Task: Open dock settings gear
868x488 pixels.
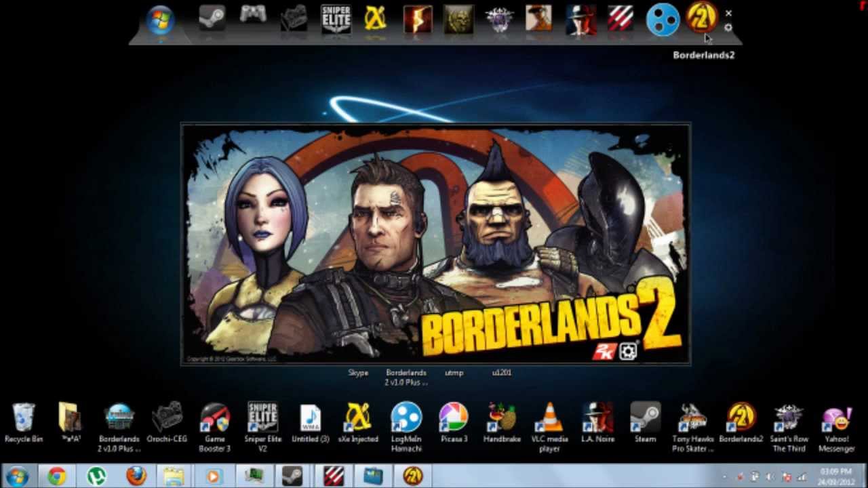Action: [728, 28]
